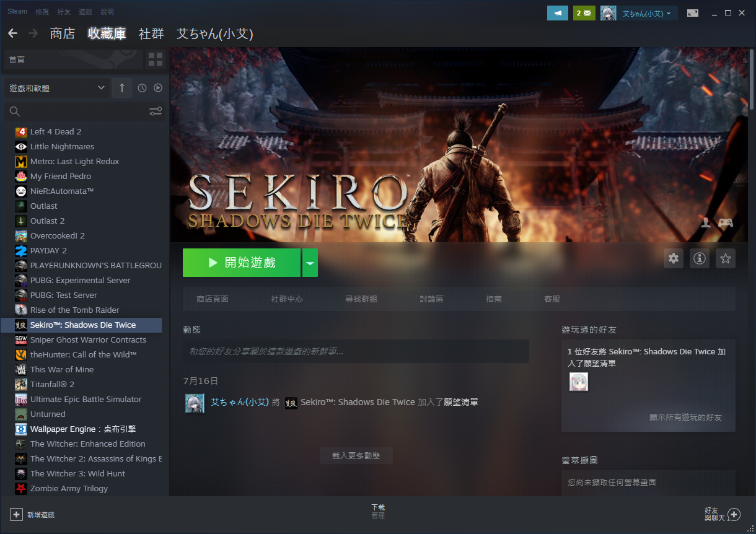Screen dimensions: 756x534
Task: Click the activity share text box
Action: [x=356, y=351]
